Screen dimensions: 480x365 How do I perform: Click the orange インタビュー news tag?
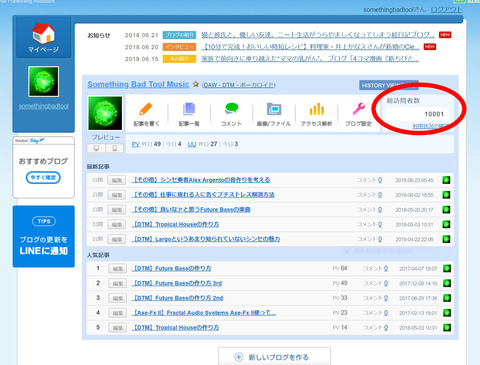[x=179, y=47]
